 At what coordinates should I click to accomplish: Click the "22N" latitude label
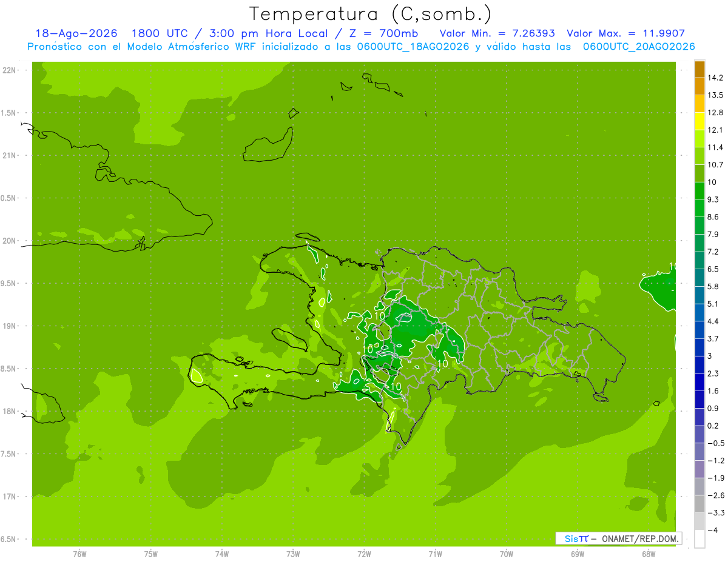[10, 70]
